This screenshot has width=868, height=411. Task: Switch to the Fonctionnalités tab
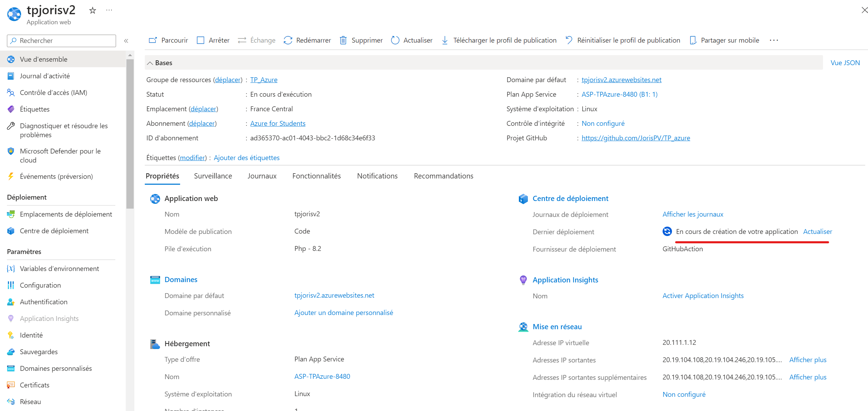click(x=316, y=176)
